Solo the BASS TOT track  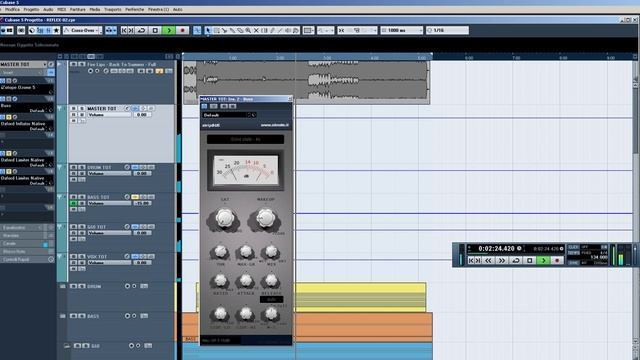pos(82,197)
